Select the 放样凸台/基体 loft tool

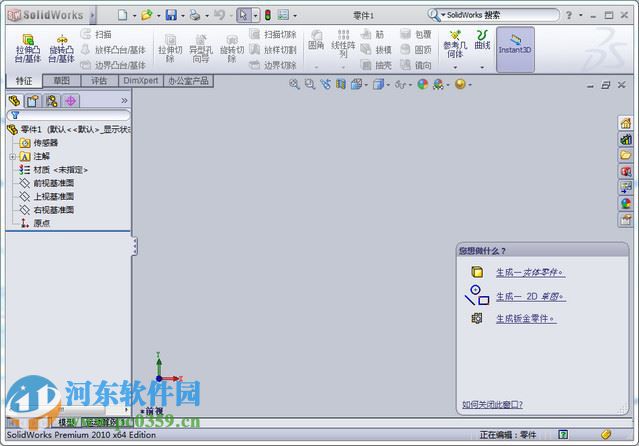coord(113,50)
